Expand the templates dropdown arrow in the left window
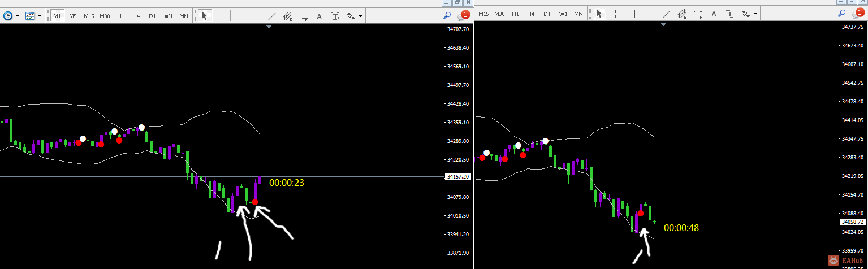Image resolution: width=868 pixels, height=269 pixels. pyautogui.click(x=40, y=16)
